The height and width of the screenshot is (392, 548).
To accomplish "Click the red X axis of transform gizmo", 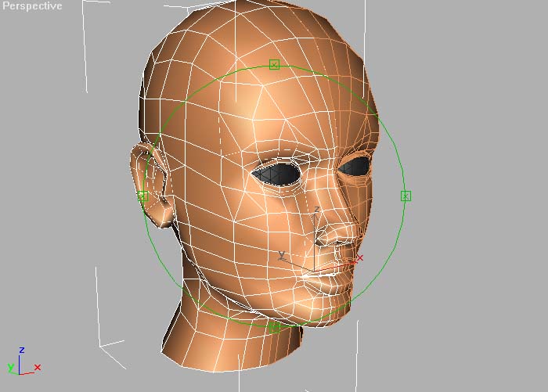I will [338, 265].
